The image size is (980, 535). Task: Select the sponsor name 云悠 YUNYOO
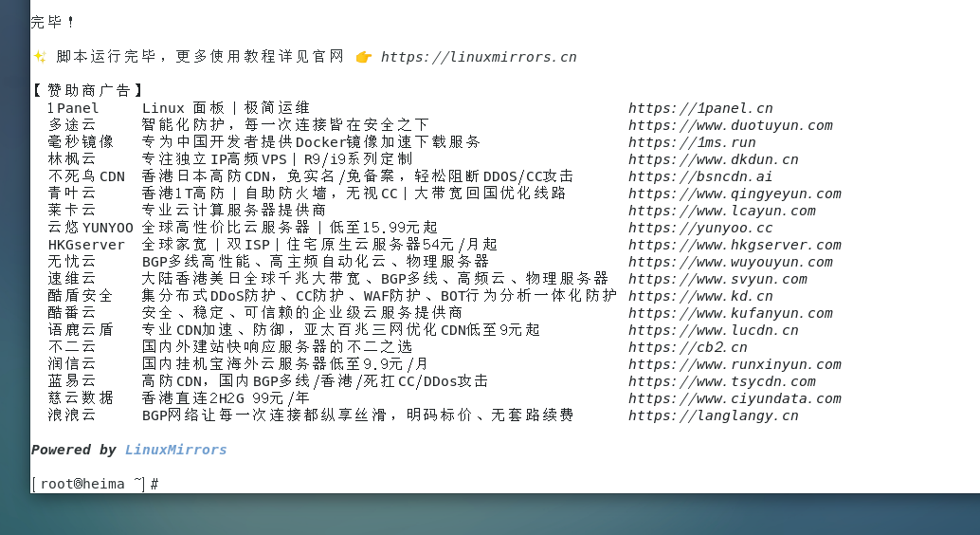coord(91,228)
